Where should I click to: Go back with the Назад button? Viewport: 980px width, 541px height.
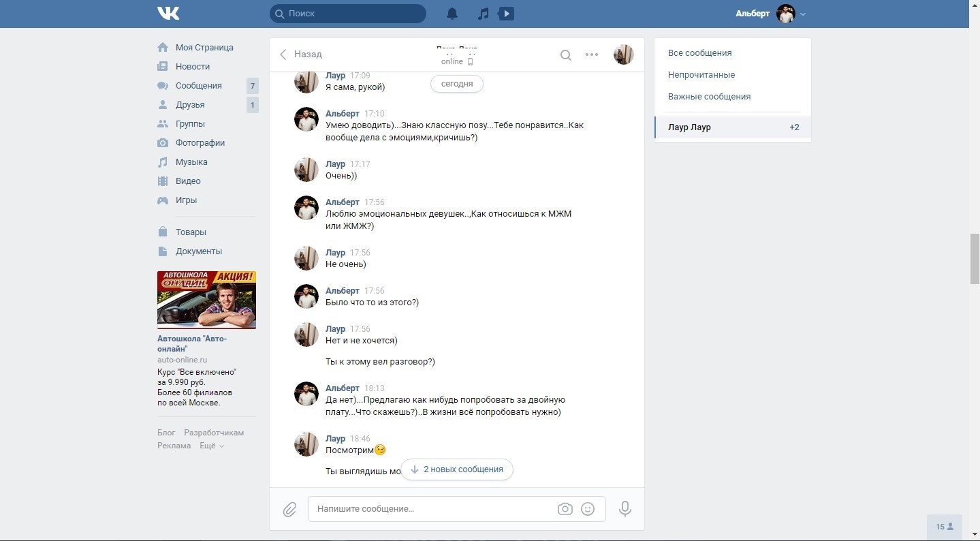pos(300,55)
